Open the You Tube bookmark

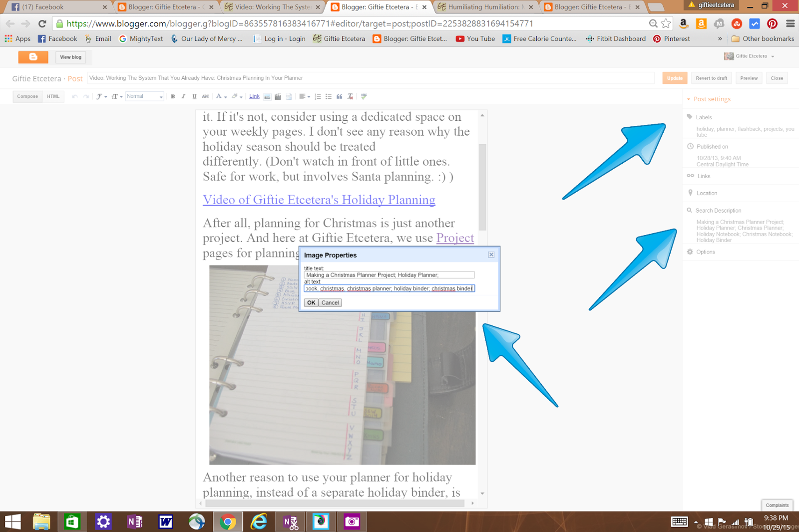tap(475, 38)
